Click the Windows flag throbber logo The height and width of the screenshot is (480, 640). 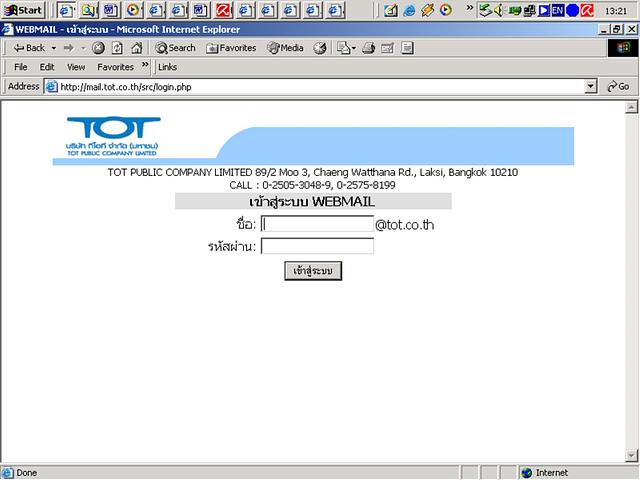(x=623, y=48)
